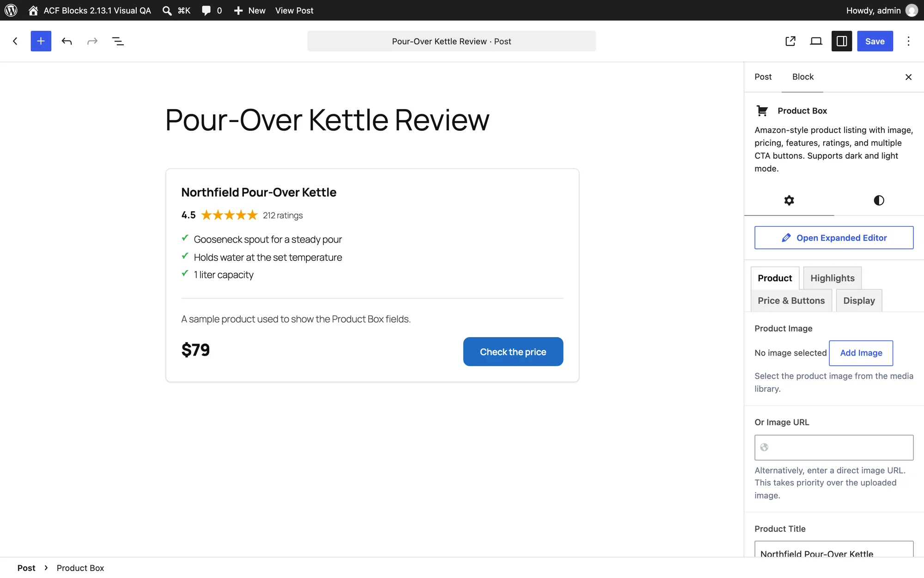Switch to the Post sidebar tab
Screen dimensions: 924x578
[763, 77]
